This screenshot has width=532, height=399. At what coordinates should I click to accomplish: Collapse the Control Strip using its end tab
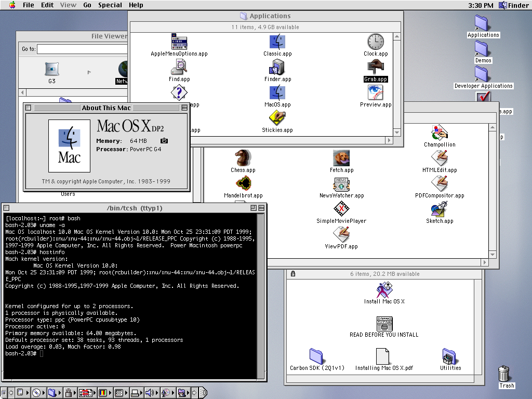(203, 393)
